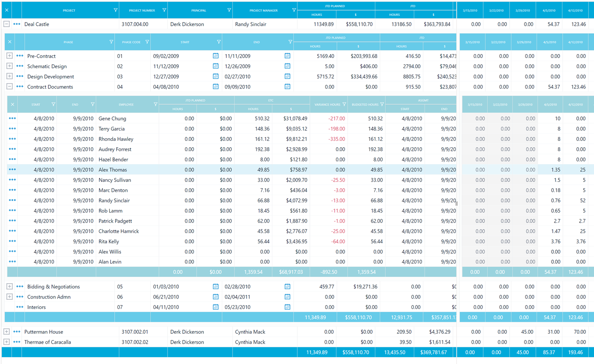
Task: Open row options menu for Gene Chung
Action: 12,119
